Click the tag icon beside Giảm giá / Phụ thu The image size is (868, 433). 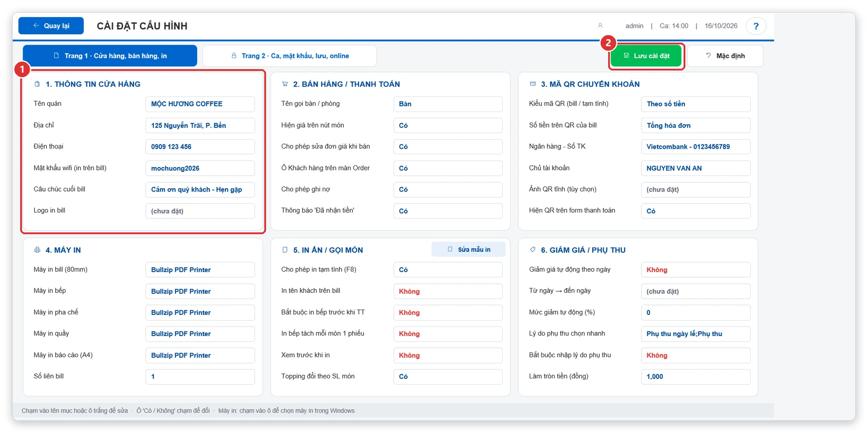(x=532, y=250)
